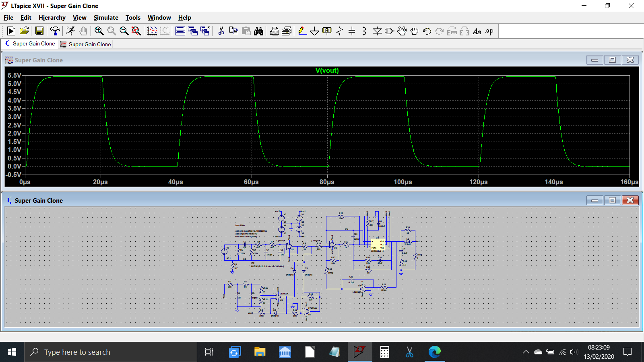The height and width of the screenshot is (362, 644).
Task: Click the yellow IC chip in the schematic
Action: click(x=378, y=245)
